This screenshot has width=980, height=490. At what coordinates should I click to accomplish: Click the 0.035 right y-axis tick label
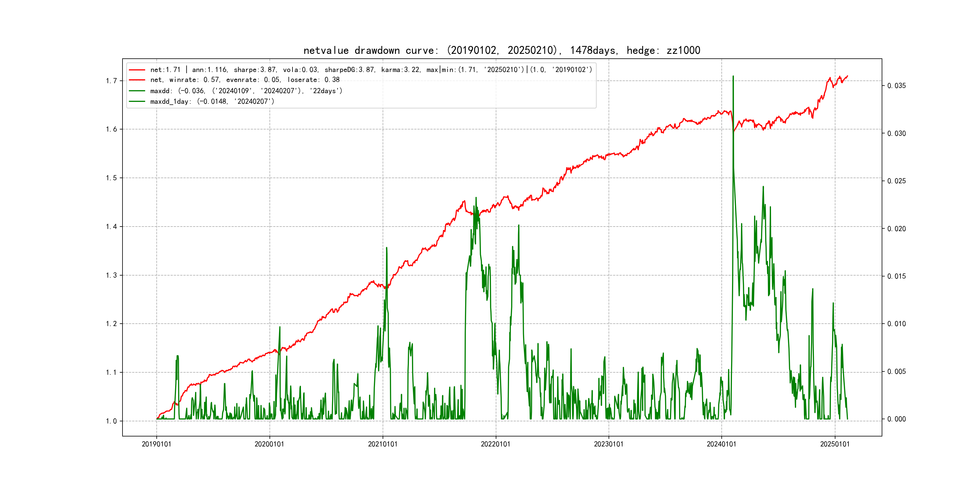897,86
